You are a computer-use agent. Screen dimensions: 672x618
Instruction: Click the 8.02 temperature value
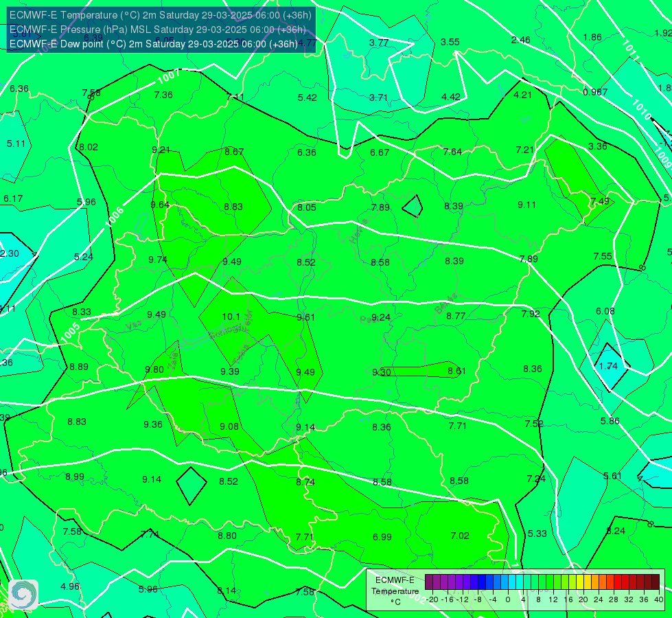(89, 147)
